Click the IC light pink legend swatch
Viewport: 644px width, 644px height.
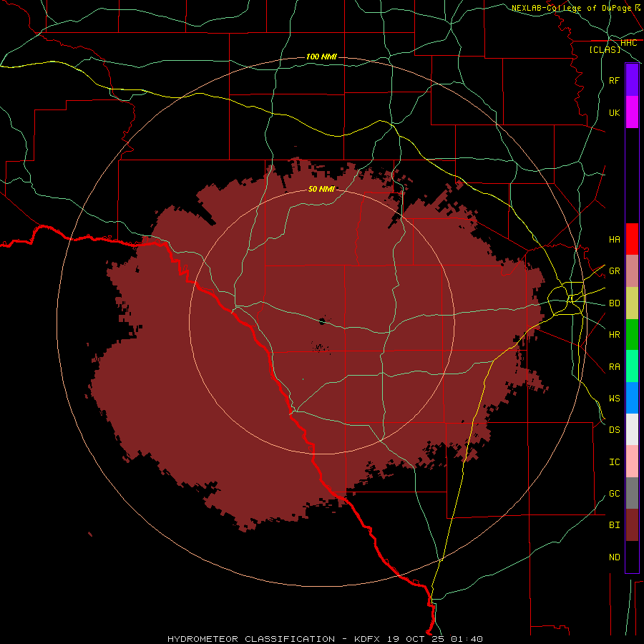pos(632,462)
